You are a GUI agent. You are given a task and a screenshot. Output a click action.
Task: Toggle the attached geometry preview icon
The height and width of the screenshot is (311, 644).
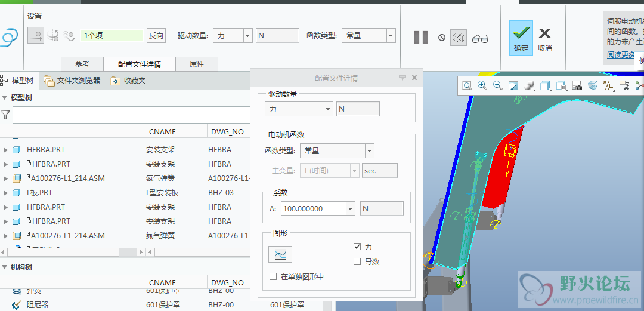pos(459,38)
